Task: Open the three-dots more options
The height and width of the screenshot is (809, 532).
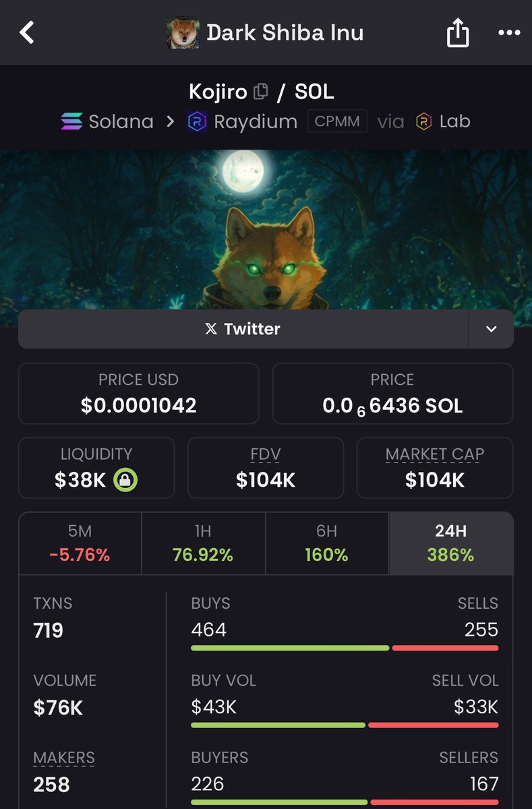Action: [x=509, y=32]
